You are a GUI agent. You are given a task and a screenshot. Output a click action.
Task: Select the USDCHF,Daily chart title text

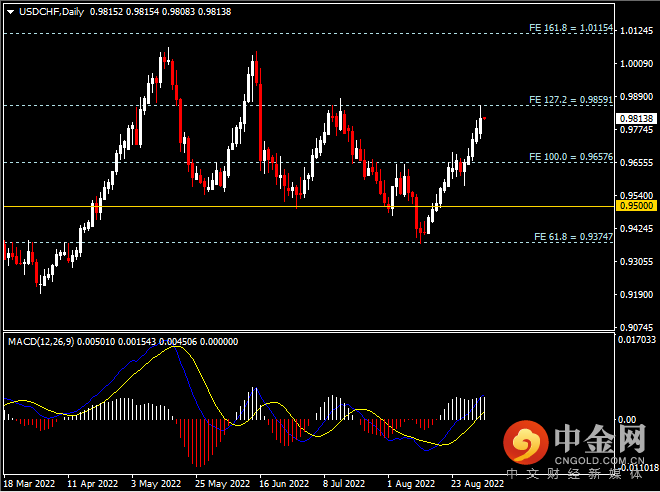tap(51, 12)
